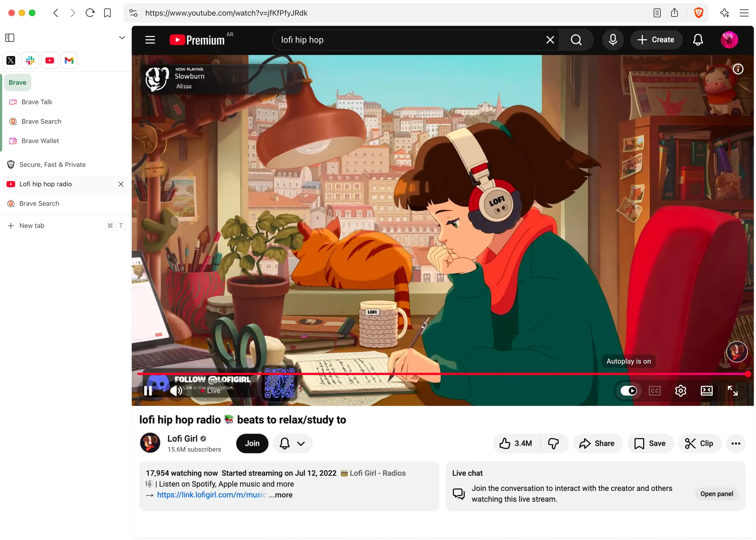756x540 pixels.
Task: Open YouTube notifications bell
Action: [x=698, y=40]
